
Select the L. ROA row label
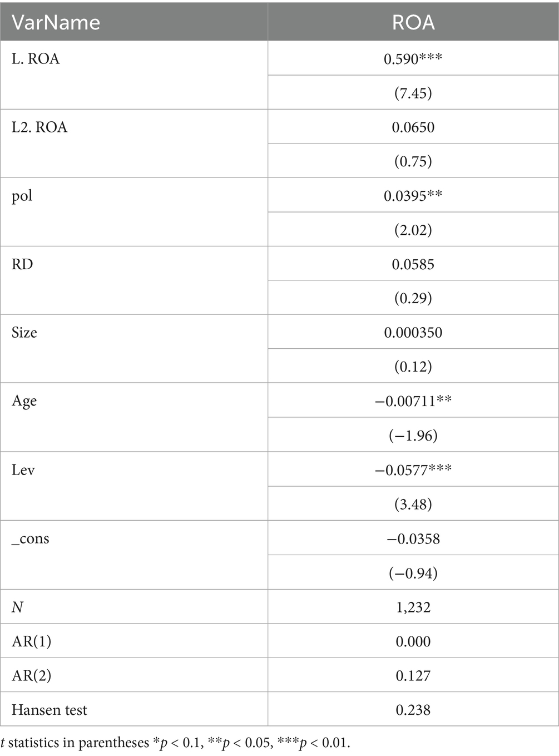click(36, 59)
